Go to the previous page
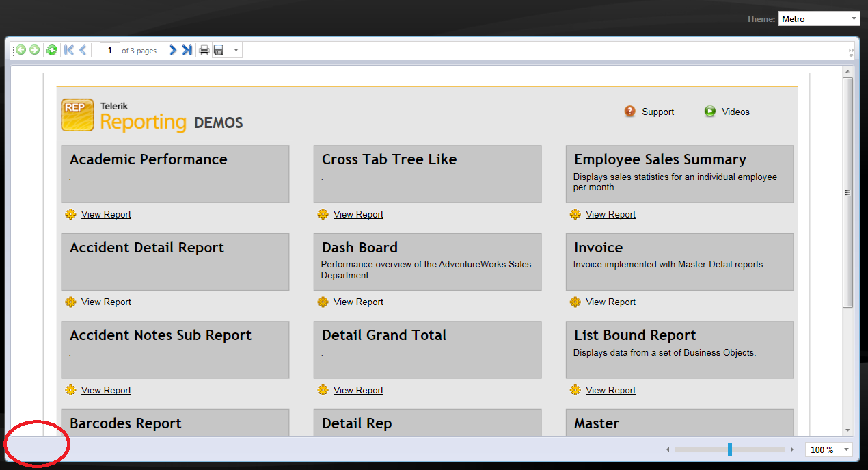 (x=83, y=50)
